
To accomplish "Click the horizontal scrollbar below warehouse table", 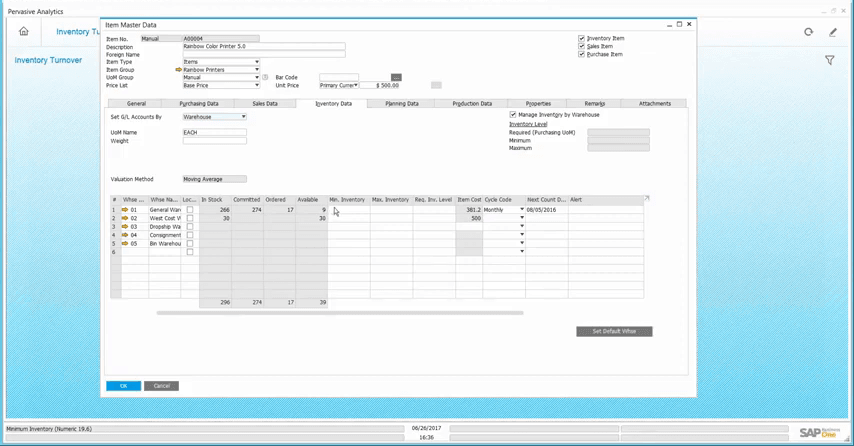I will [x=340, y=313].
